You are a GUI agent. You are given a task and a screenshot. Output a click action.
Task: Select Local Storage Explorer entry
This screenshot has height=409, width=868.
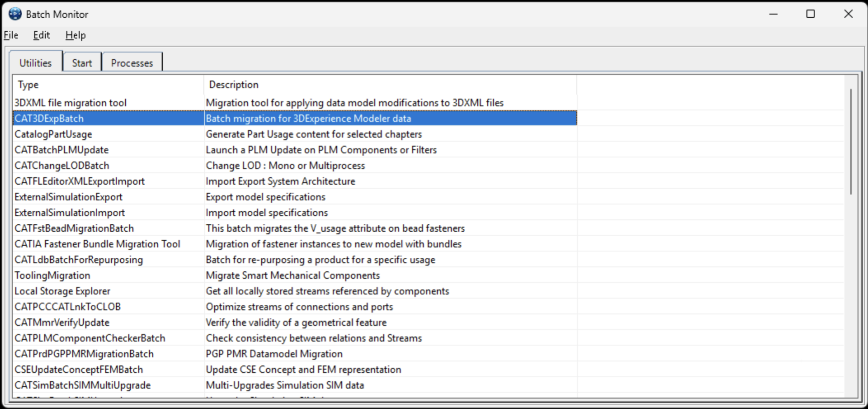pos(63,291)
